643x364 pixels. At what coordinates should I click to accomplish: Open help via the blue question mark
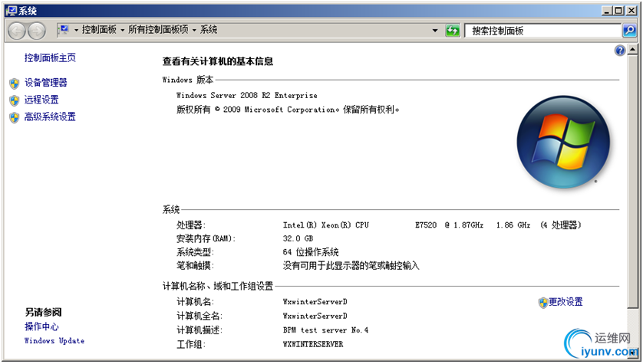620,51
